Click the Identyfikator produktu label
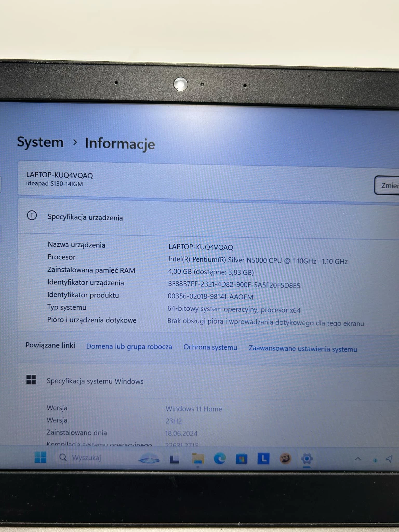This screenshot has height=532, width=399. [x=83, y=295]
